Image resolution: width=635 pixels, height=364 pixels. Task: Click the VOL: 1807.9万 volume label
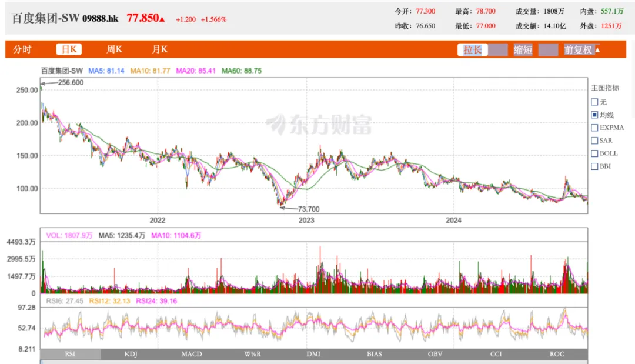[x=69, y=235]
